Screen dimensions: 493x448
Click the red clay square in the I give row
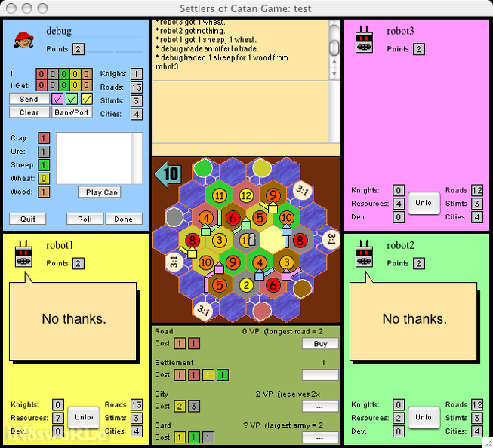click(42, 74)
